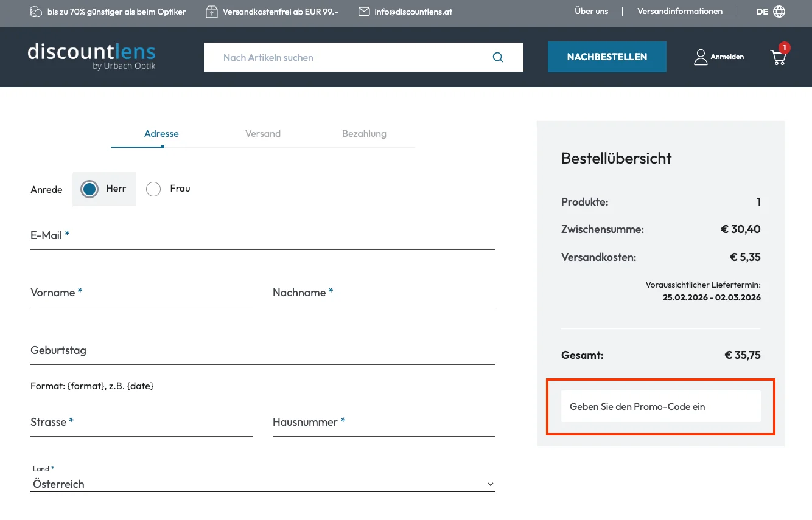Click the discountlens logo
Screen dimensions: 812x520
coord(92,56)
